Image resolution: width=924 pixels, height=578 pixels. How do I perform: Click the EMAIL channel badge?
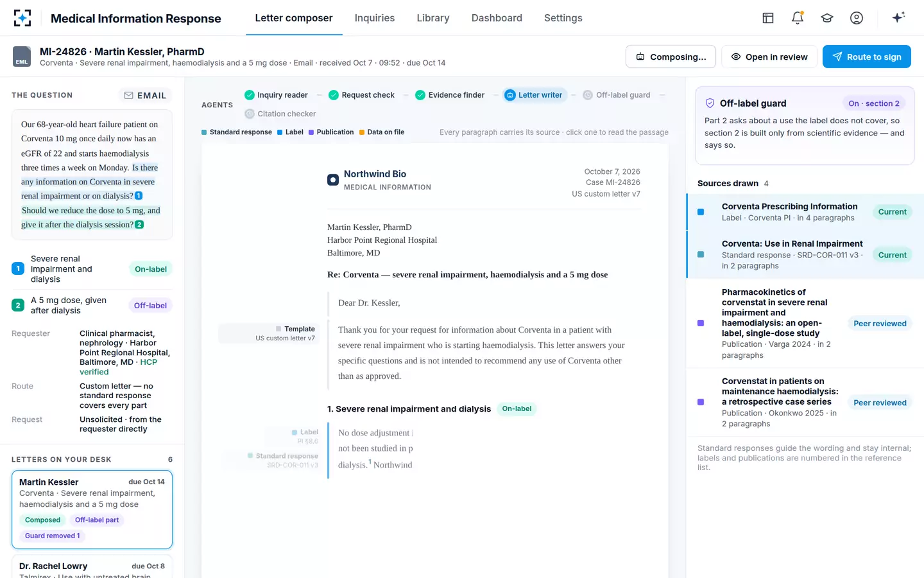click(x=145, y=96)
